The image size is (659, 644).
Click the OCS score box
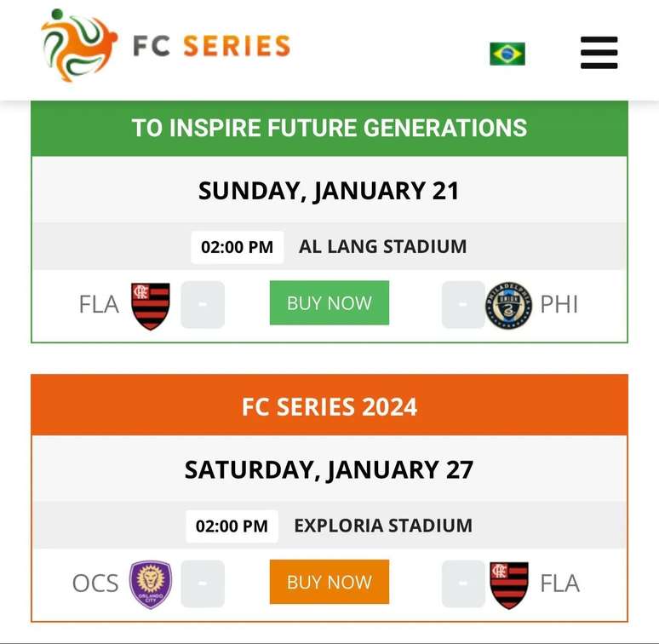point(203,584)
